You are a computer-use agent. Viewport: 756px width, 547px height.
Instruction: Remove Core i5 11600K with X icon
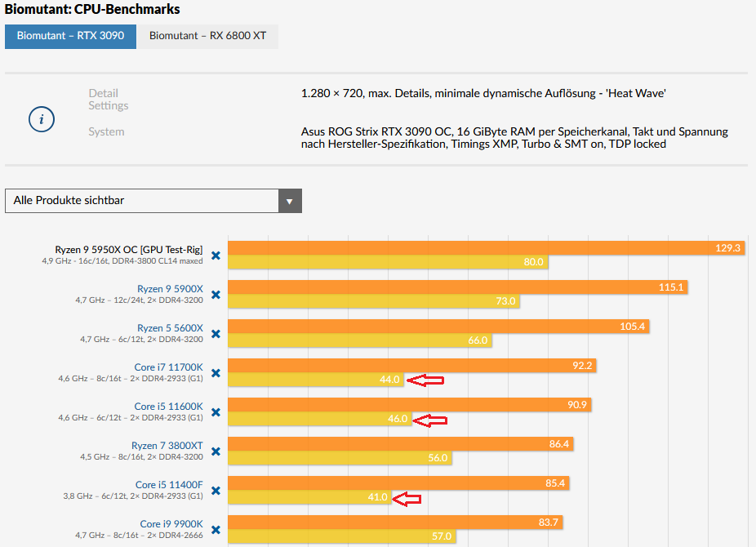216,412
